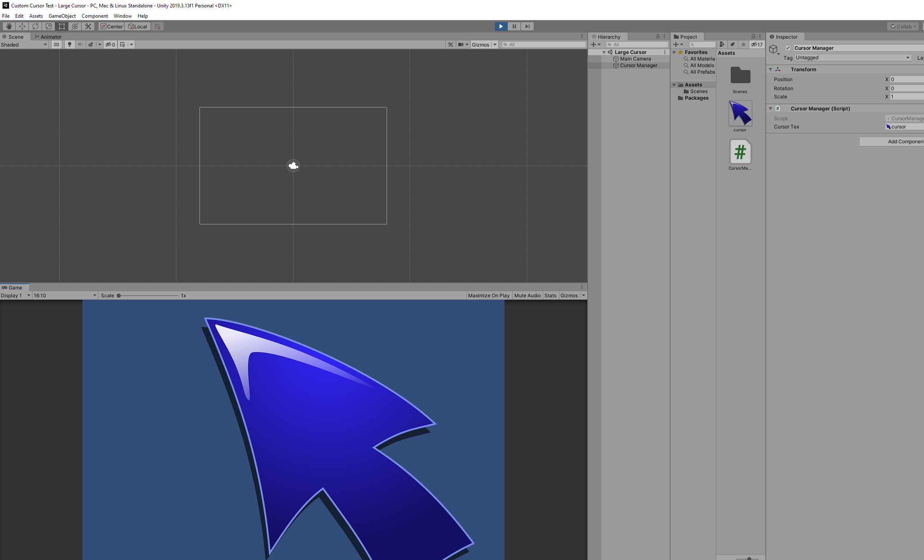The image size is (924, 560).
Task: Open Large Cursor scene options menu
Action: pyautogui.click(x=665, y=52)
